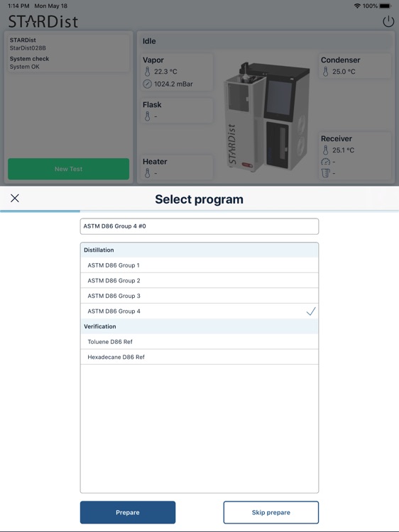Image resolution: width=399 pixels, height=532 pixels.
Task: Tap the 1:14 PM clock
Action: 18,6
